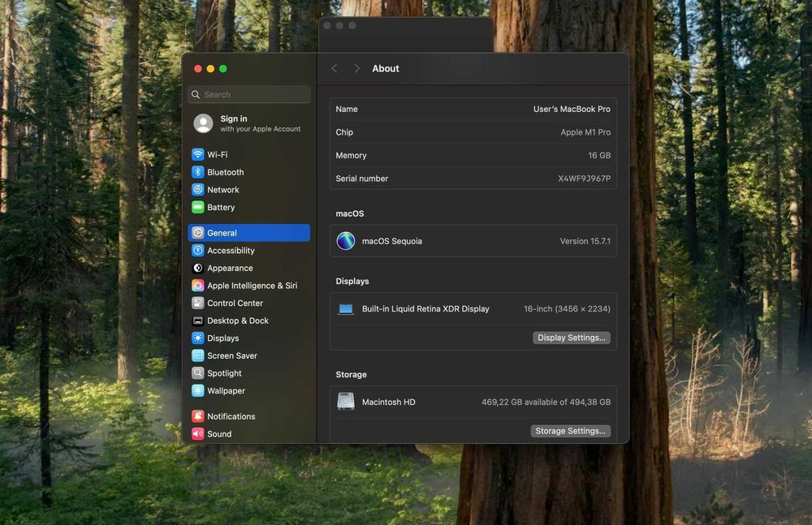
Task: Sign in with your Apple Account
Action: [x=248, y=123]
